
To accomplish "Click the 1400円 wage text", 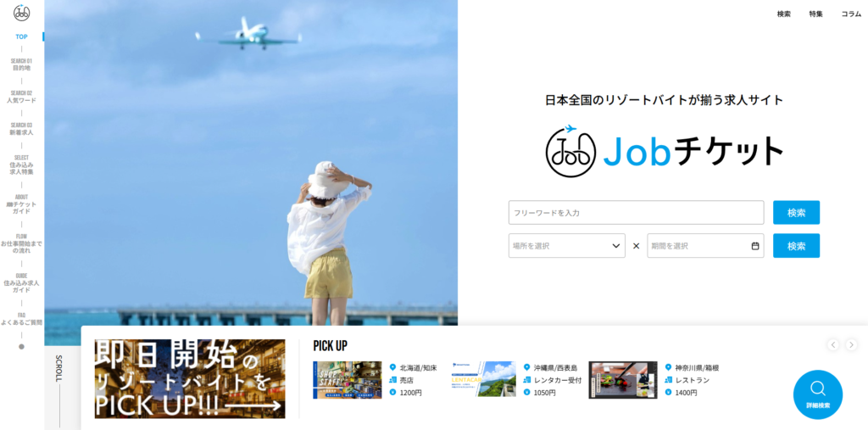I will tap(686, 393).
